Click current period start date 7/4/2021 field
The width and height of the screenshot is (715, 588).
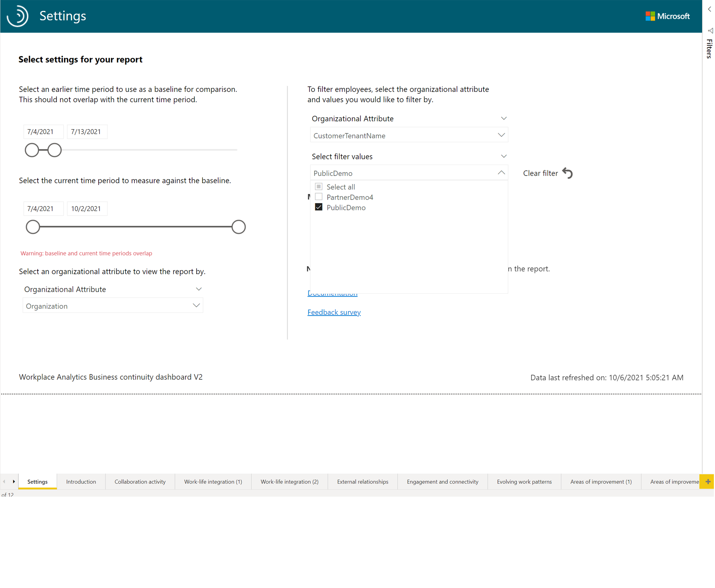point(43,209)
